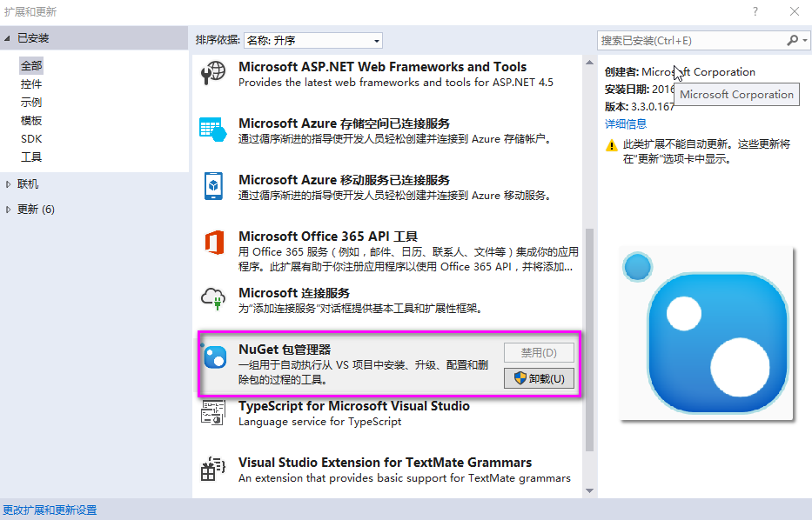The image size is (812, 520).
Task: Expand the 联机 tree node
Action: click(x=9, y=184)
